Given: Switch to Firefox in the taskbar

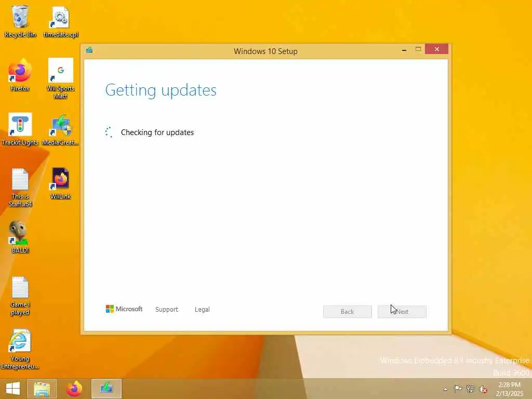Looking at the screenshot, I should click(x=74, y=389).
